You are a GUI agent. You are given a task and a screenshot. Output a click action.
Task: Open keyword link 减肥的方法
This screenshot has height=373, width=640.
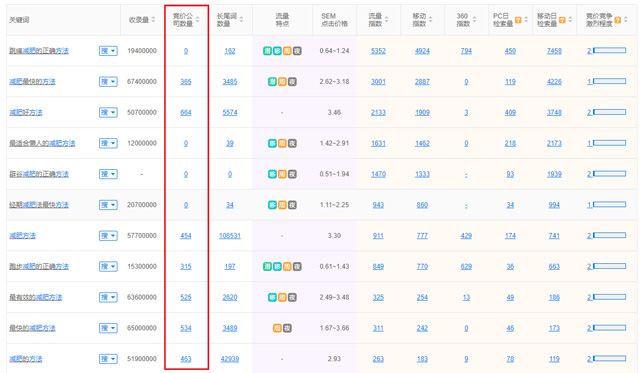click(26, 359)
